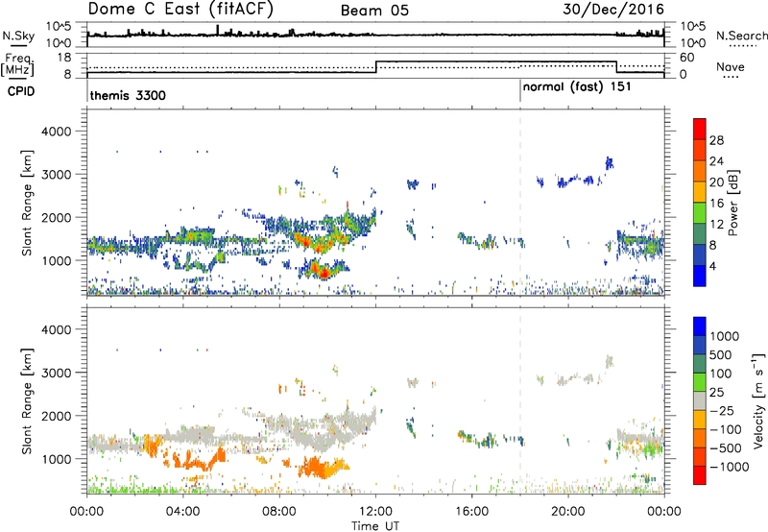Image resolution: width=768 pixels, height=532 pixels.
Task: Click the "Power [dB]" color bar title
Action: [732, 203]
